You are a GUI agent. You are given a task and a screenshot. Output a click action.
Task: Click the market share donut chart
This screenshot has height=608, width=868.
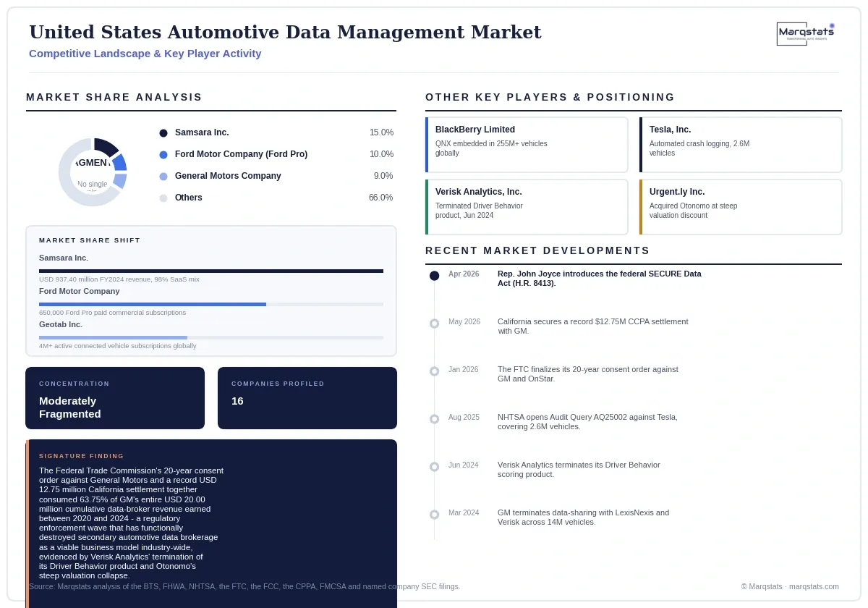point(93,172)
